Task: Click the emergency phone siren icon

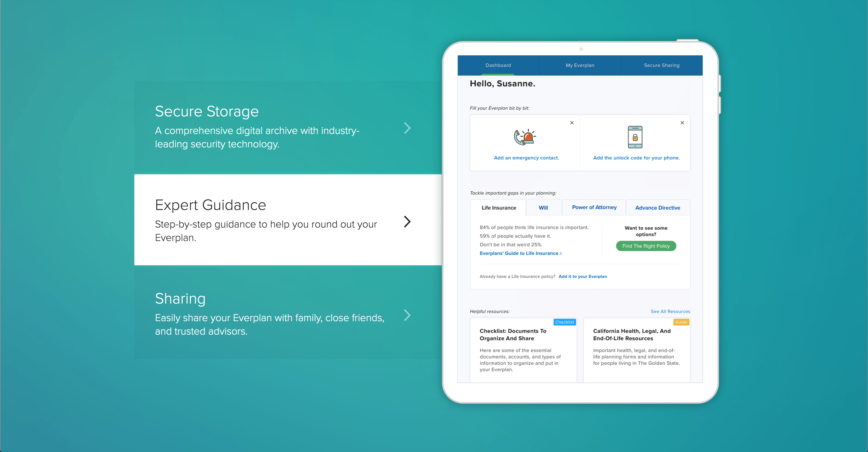Action: tap(525, 137)
